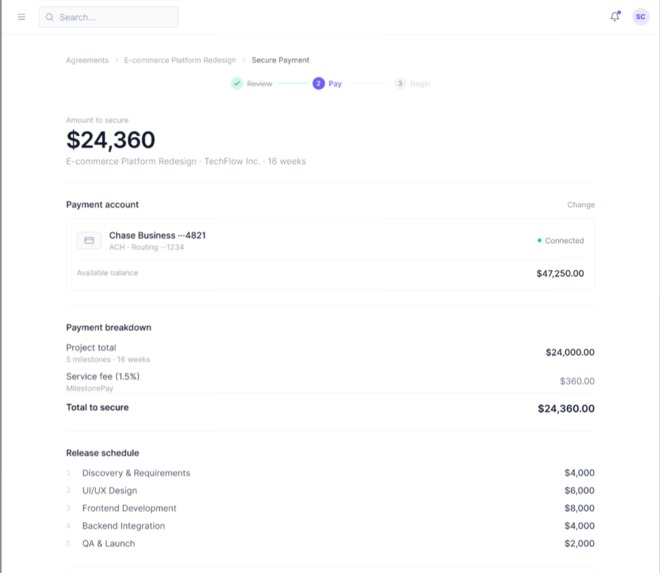Select Chase Business ···4821 account

[157, 235]
